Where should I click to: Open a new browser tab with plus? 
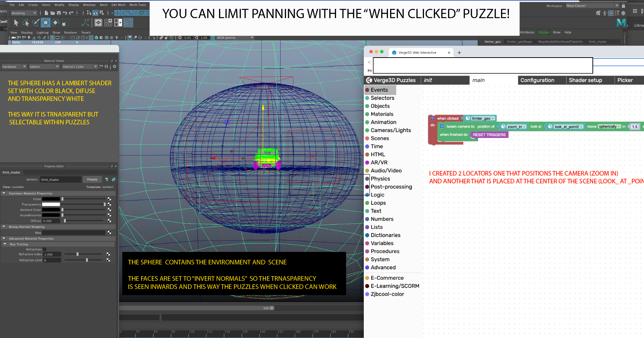(x=459, y=53)
